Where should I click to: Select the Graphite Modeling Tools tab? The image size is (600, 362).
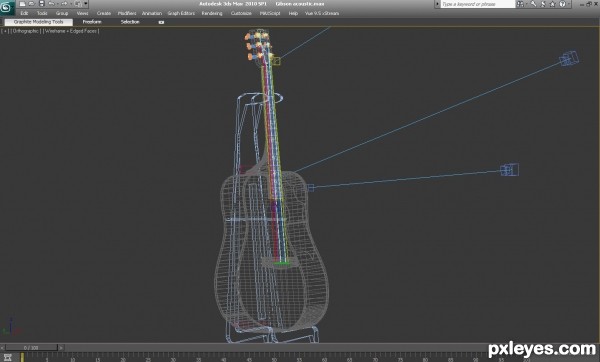coord(39,22)
